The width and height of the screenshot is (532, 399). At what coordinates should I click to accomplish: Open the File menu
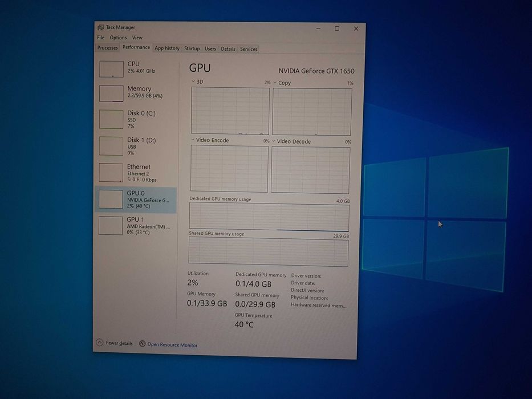click(101, 37)
